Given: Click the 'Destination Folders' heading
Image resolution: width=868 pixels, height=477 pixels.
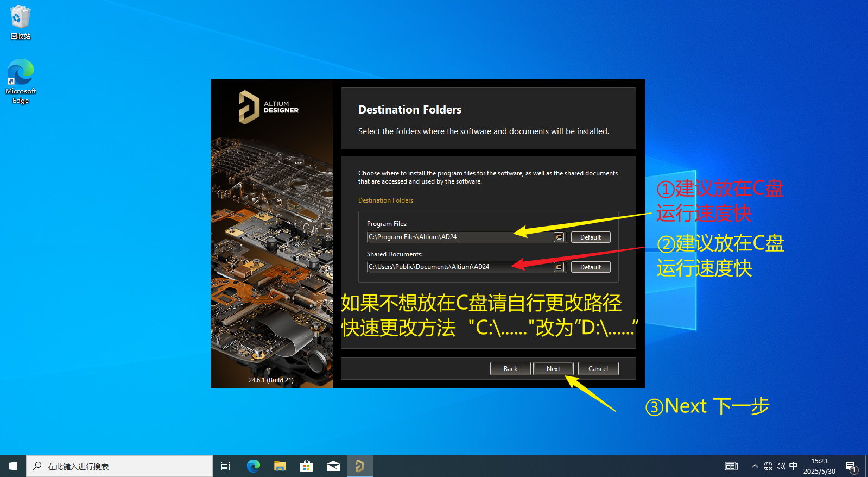Looking at the screenshot, I should pos(410,110).
